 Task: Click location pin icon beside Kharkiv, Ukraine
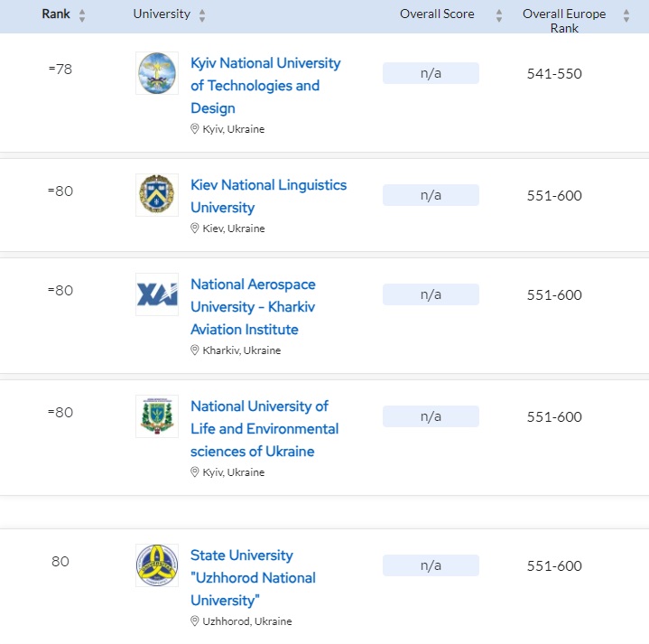click(195, 350)
